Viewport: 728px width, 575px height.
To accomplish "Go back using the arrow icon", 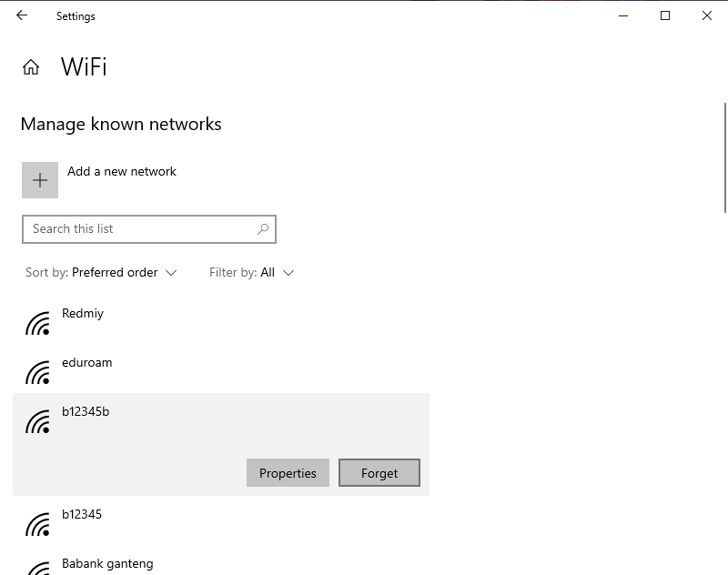I will 22,15.
